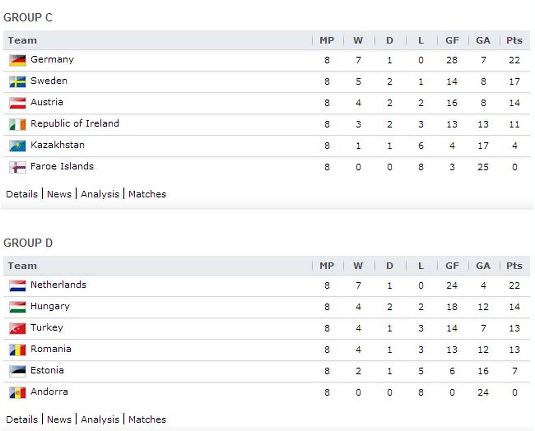Click the Andorra flag icon
This screenshot has height=431, width=535.
pos(17,392)
